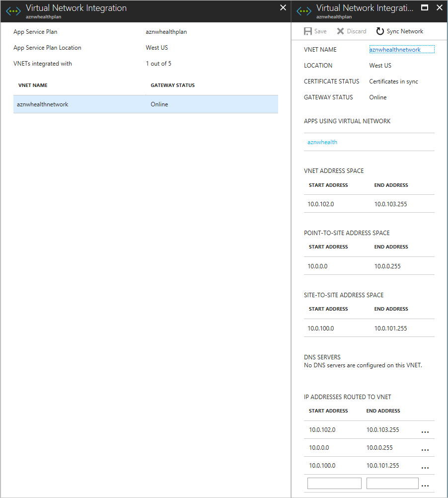Click the new route end address field
The height and width of the screenshot is (498, 448).
pos(392,484)
